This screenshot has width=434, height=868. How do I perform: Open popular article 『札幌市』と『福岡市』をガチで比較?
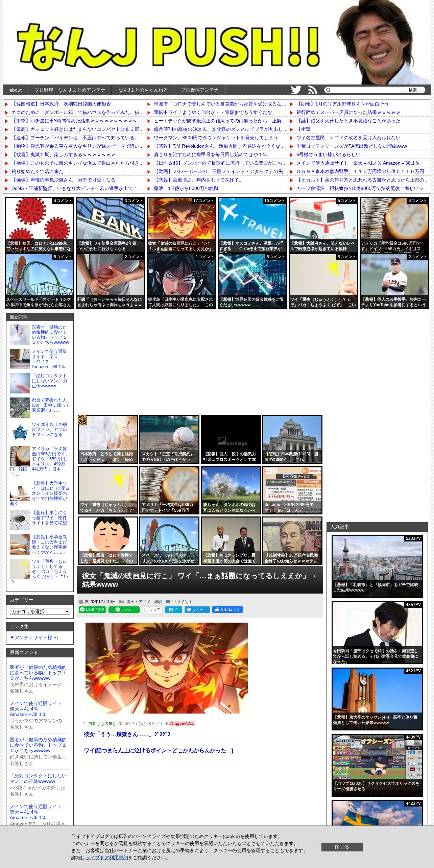[x=377, y=566]
